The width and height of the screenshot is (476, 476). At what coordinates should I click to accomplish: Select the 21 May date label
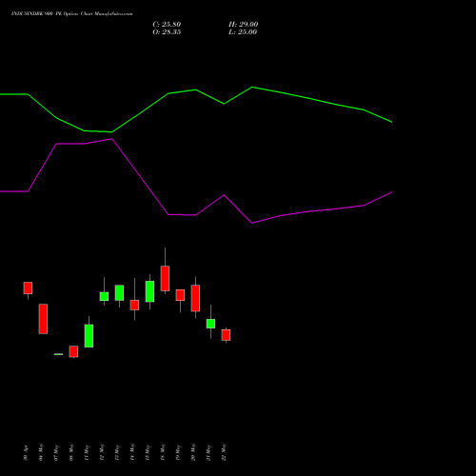pyautogui.click(x=208, y=452)
